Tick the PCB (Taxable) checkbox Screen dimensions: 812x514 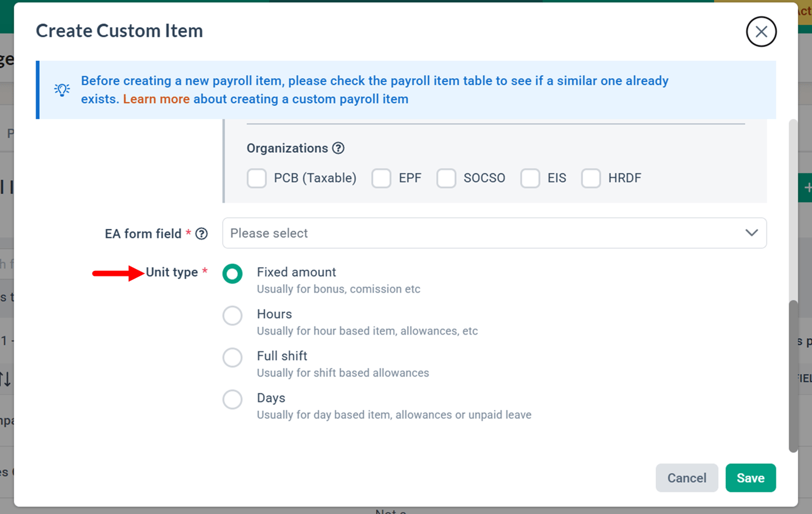257,178
